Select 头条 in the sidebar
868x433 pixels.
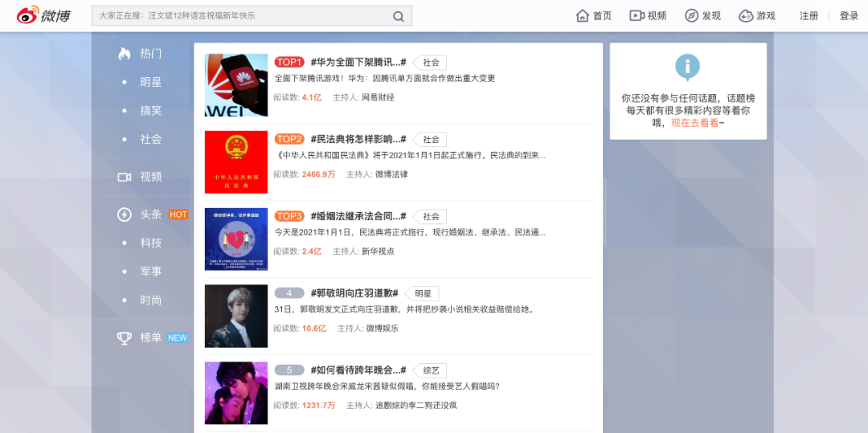click(x=150, y=214)
